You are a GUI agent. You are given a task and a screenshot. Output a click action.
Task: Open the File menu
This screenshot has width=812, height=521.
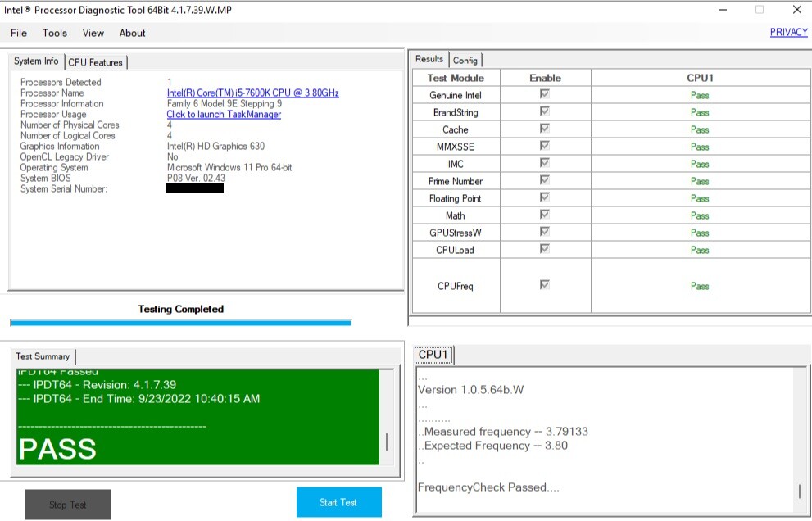click(19, 33)
